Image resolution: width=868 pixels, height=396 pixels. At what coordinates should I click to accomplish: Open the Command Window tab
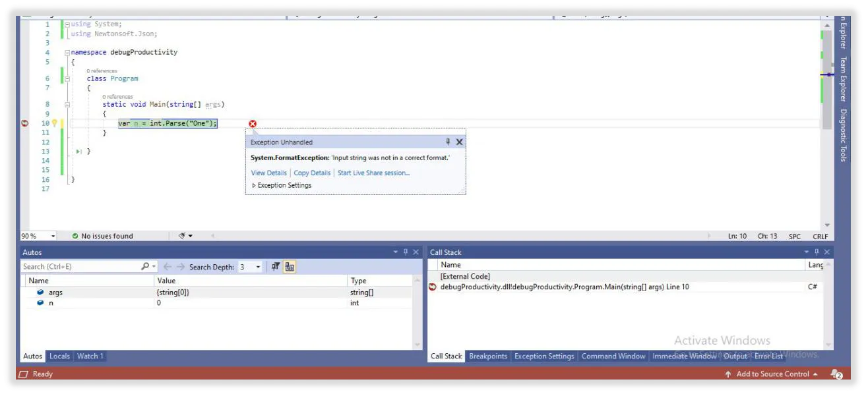(613, 356)
